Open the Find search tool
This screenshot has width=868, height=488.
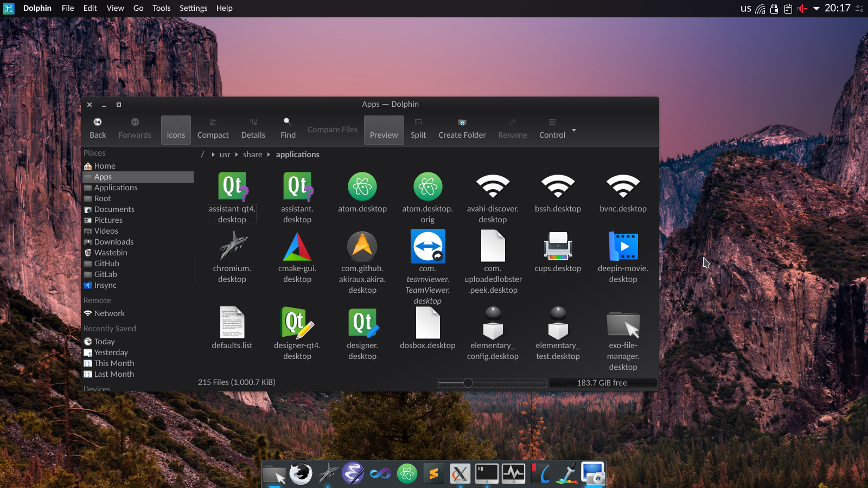point(288,130)
